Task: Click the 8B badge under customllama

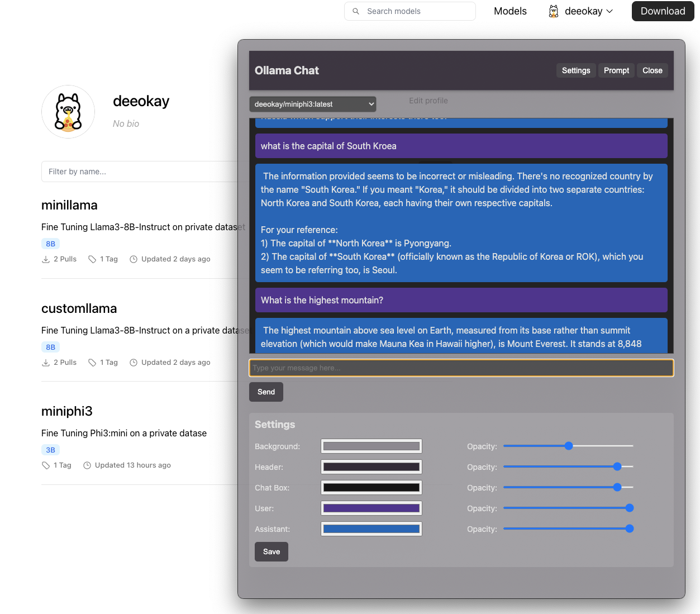Action: pos(50,347)
